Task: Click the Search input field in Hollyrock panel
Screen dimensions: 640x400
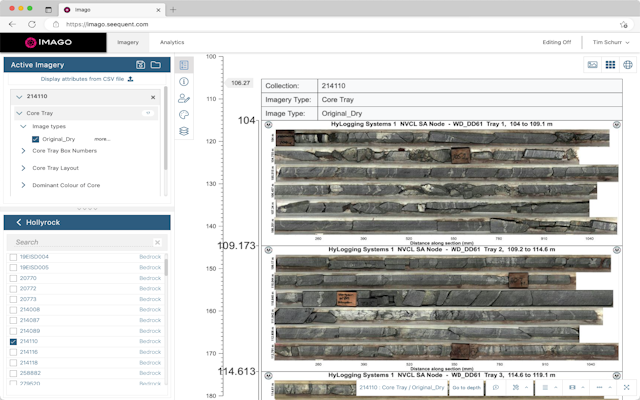Action: click(x=80, y=242)
